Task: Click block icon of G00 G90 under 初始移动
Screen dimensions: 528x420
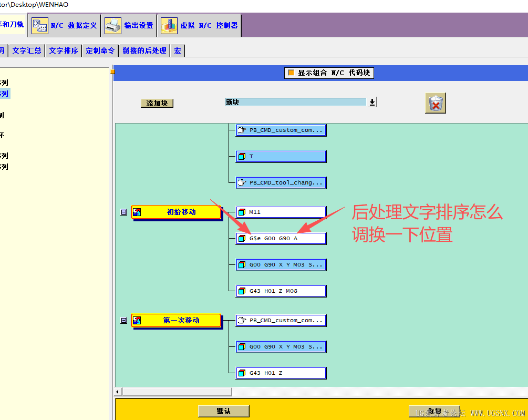Action: [x=242, y=265]
